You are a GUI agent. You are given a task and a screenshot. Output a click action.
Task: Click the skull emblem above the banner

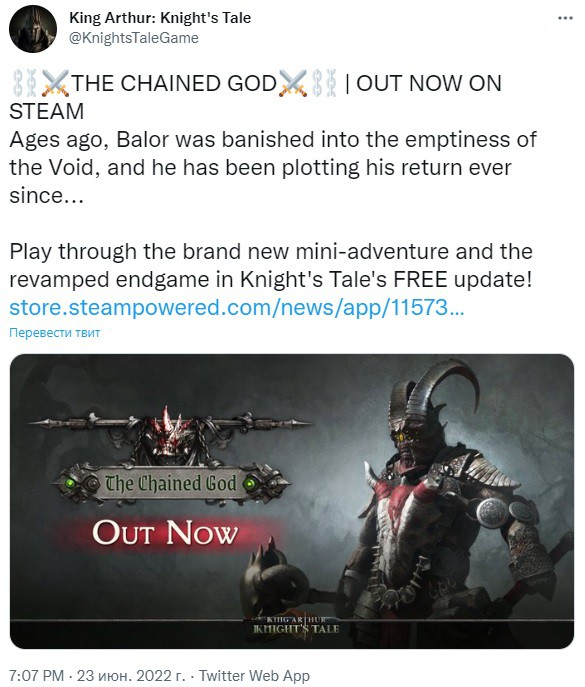click(x=167, y=434)
